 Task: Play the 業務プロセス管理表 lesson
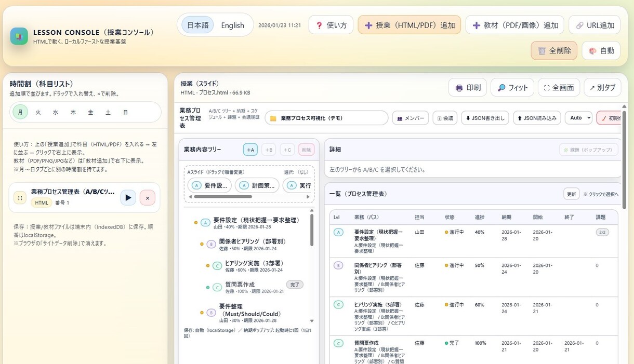pos(128,198)
